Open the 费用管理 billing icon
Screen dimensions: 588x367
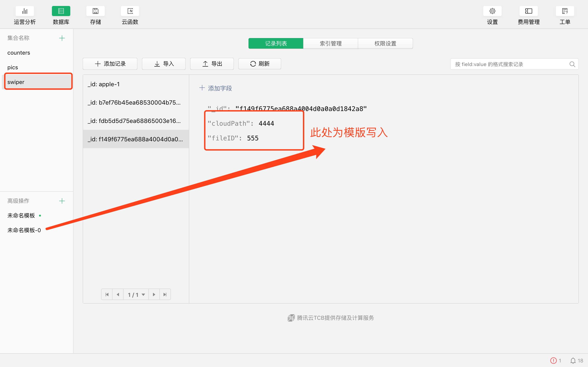pos(529,11)
